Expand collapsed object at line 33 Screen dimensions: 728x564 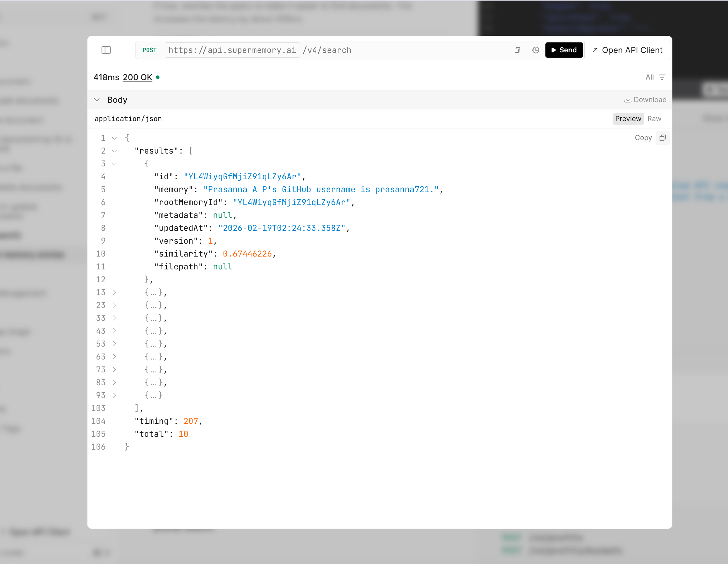pyautogui.click(x=114, y=318)
